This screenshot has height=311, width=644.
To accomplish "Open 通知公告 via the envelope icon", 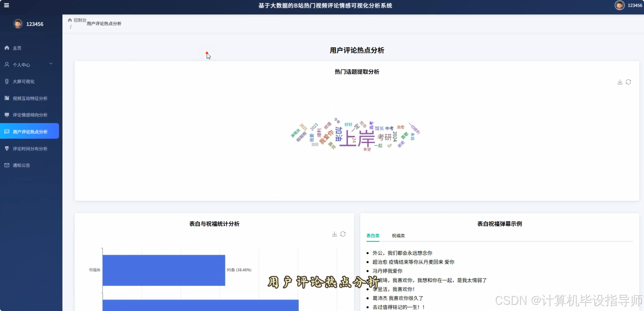I will (7, 165).
